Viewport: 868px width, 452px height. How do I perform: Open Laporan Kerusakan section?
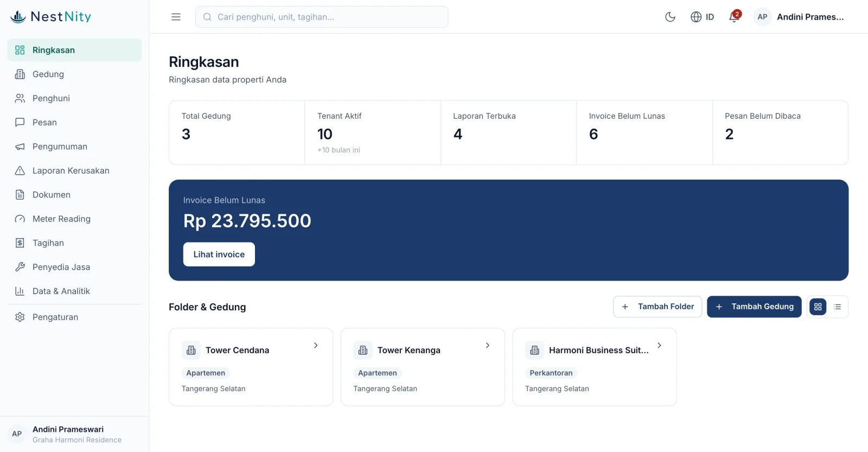74,170
